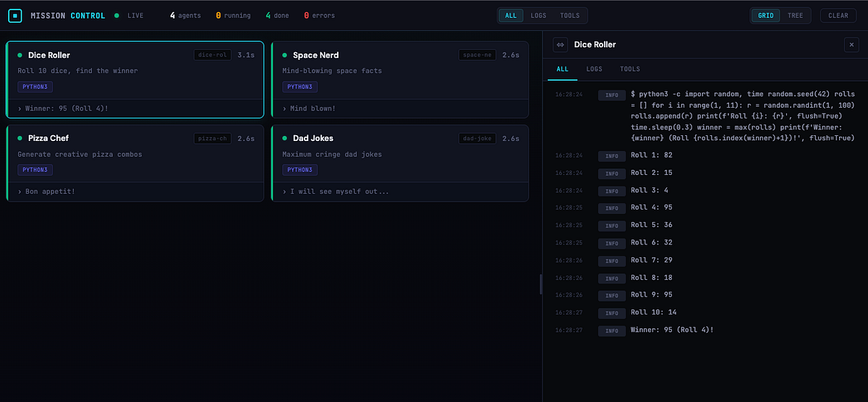Click the '0 errors' counter

pyautogui.click(x=319, y=15)
